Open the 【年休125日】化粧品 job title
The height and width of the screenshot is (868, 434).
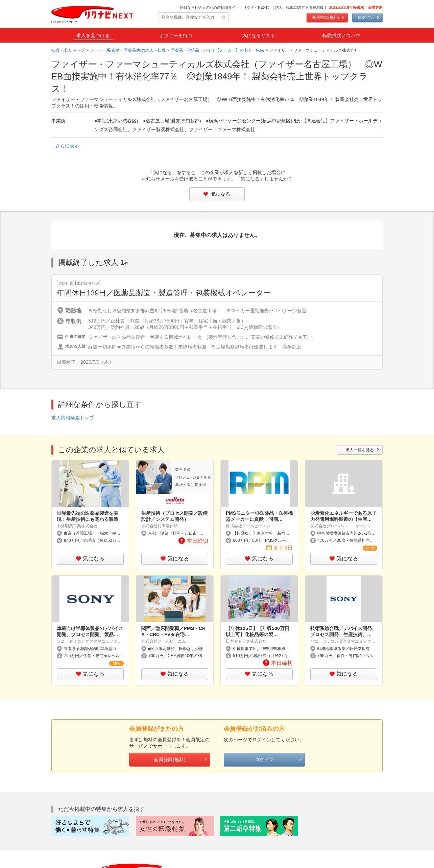tap(258, 631)
